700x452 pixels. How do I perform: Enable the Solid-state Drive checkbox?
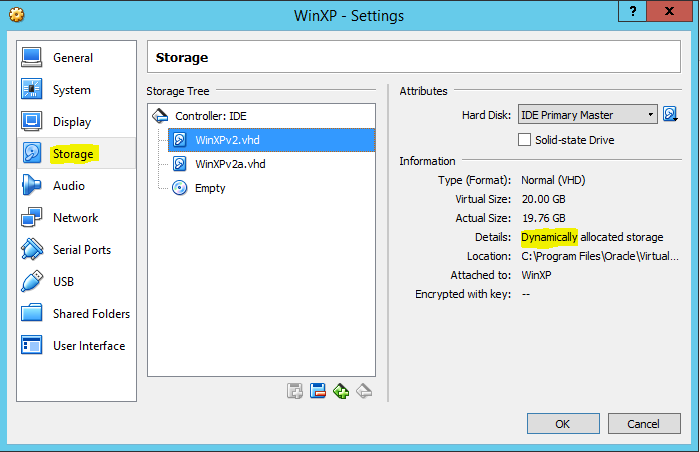[525, 140]
